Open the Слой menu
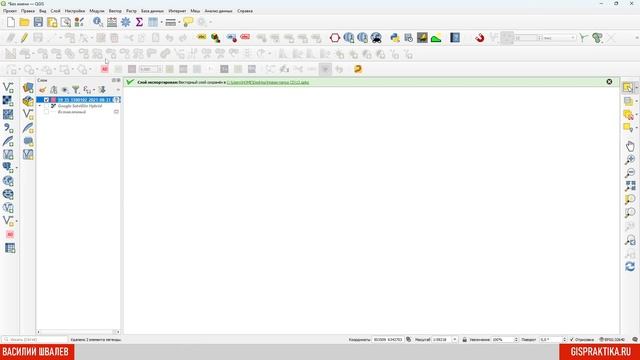The width and height of the screenshot is (640, 360). click(x=56, y=11)
